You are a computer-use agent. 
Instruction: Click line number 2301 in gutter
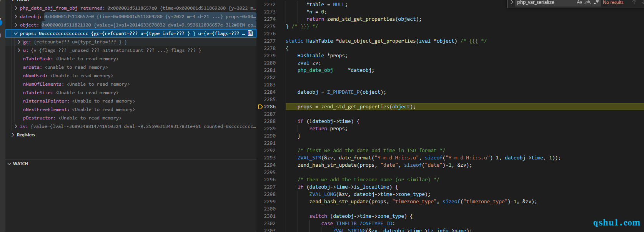[x=270, y=216]
